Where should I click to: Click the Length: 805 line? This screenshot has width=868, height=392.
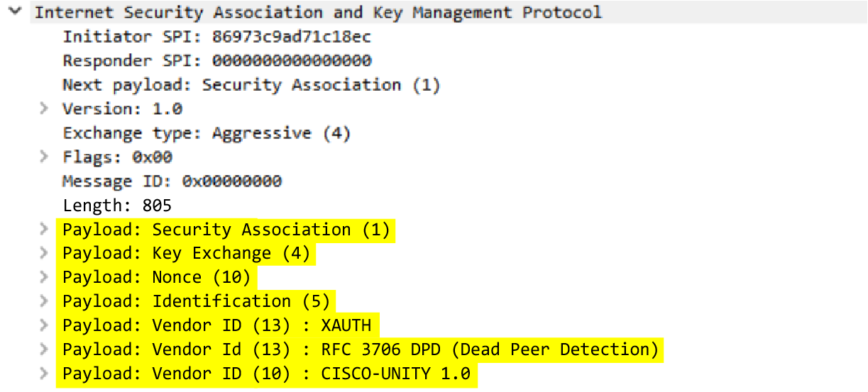tap(117, 206)
